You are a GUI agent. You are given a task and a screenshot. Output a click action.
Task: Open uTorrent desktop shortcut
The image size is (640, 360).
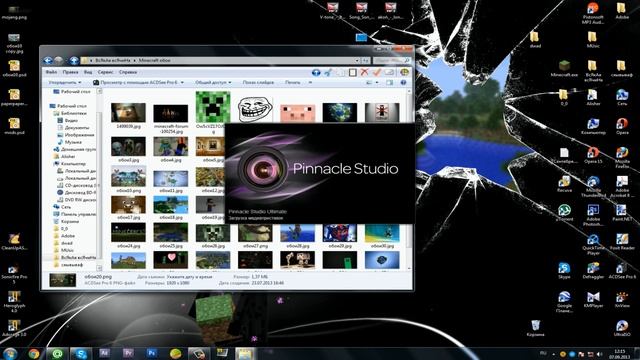(x=564, y=213)
